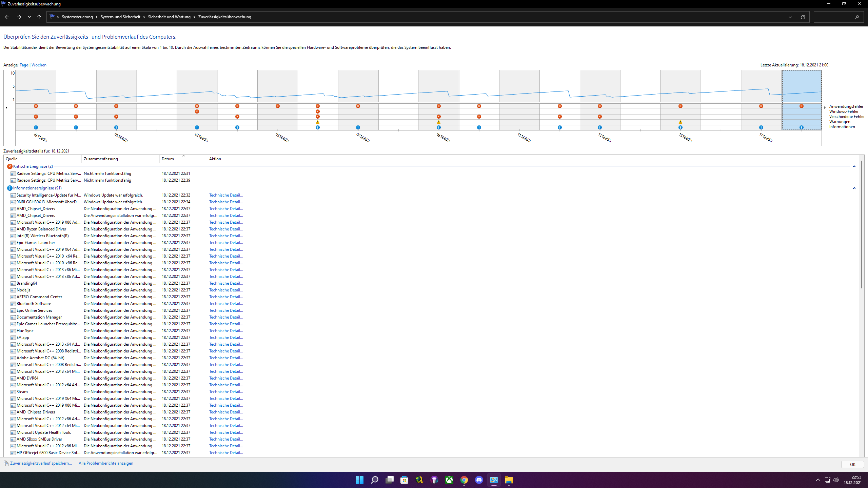This screenshot has width=868, height=488.
Task: Click the warning icon on 15.12.2021
Action: (x=680, y=122)
